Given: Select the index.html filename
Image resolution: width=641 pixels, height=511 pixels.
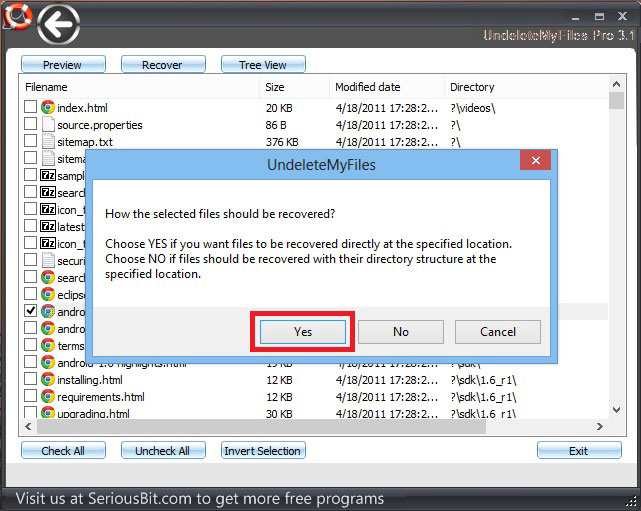Looking at the screenshot, I should point(82,108).
